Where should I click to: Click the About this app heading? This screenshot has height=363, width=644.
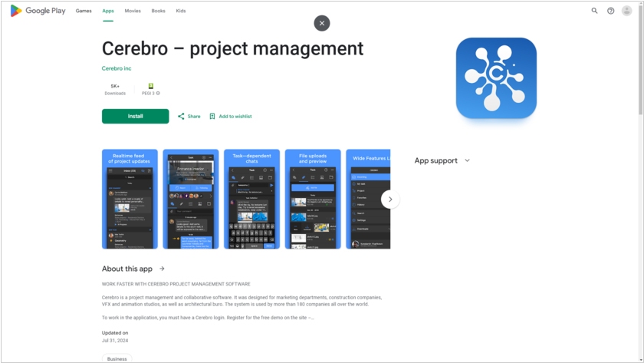click(127, 269)
